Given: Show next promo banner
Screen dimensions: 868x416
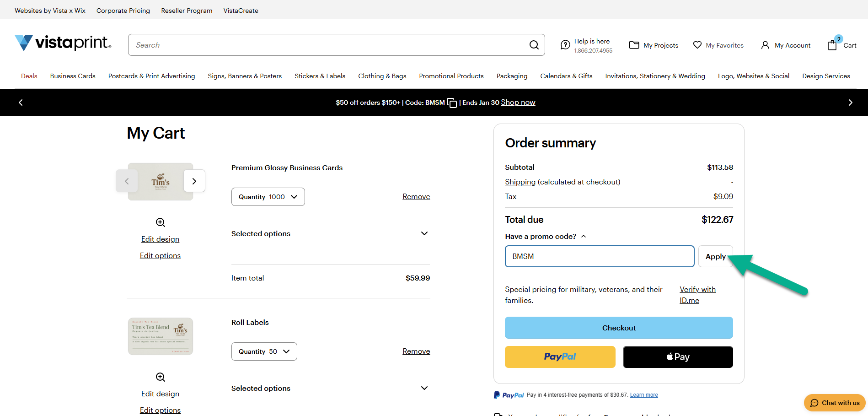Looking at the screenshot, I should (x=850, y=103).
